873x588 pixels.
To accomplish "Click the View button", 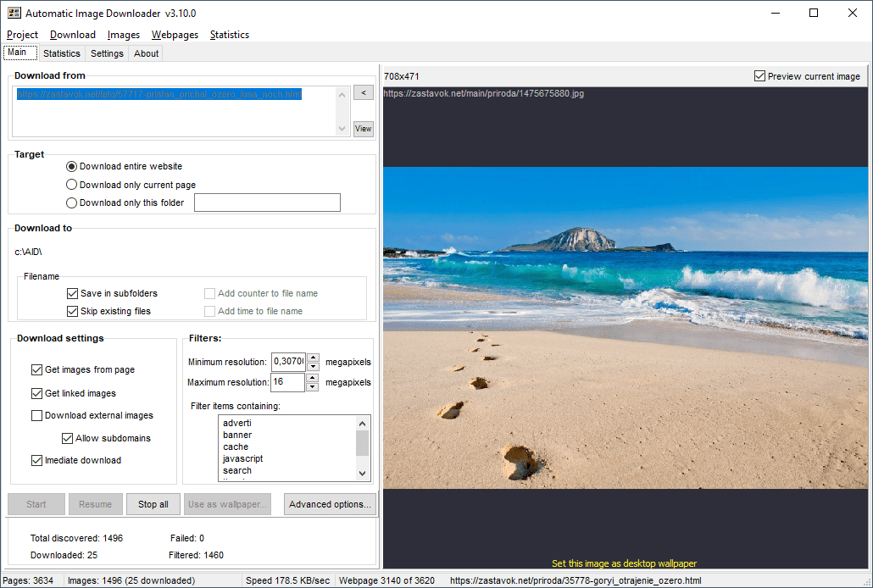I will [x=363, y=129].
